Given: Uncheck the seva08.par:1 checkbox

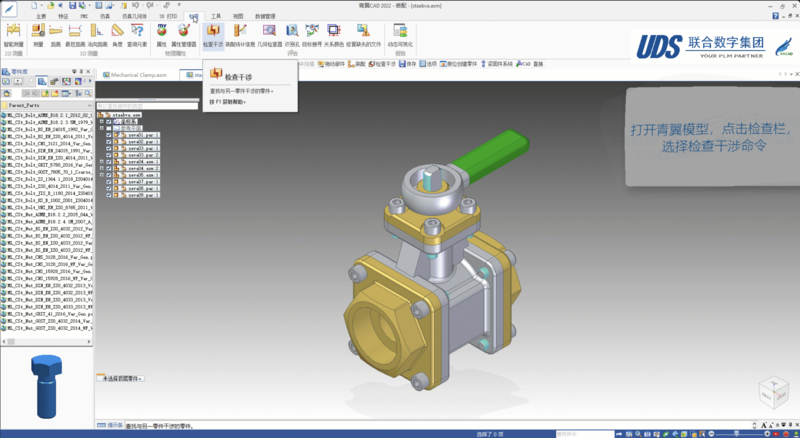Looking at the screenshot, I should pyautogui.click(x=109, y=188).
